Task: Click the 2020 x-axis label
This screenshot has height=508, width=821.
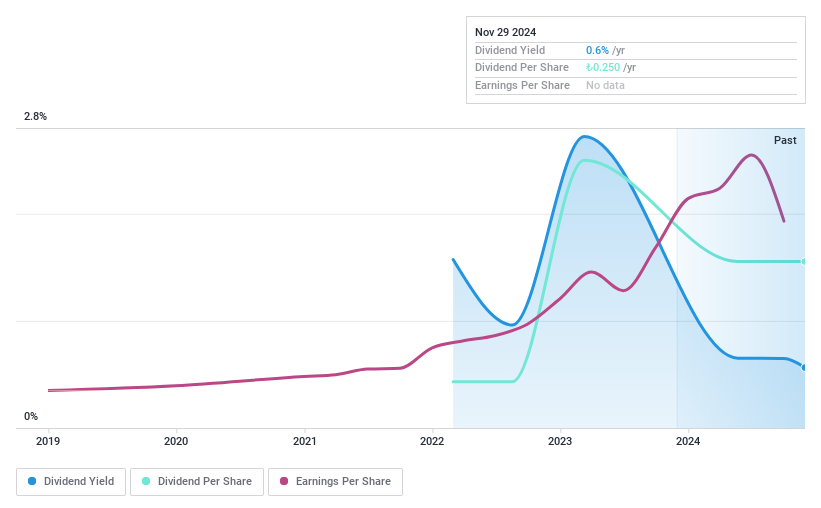Action: (x=176, y=440)
